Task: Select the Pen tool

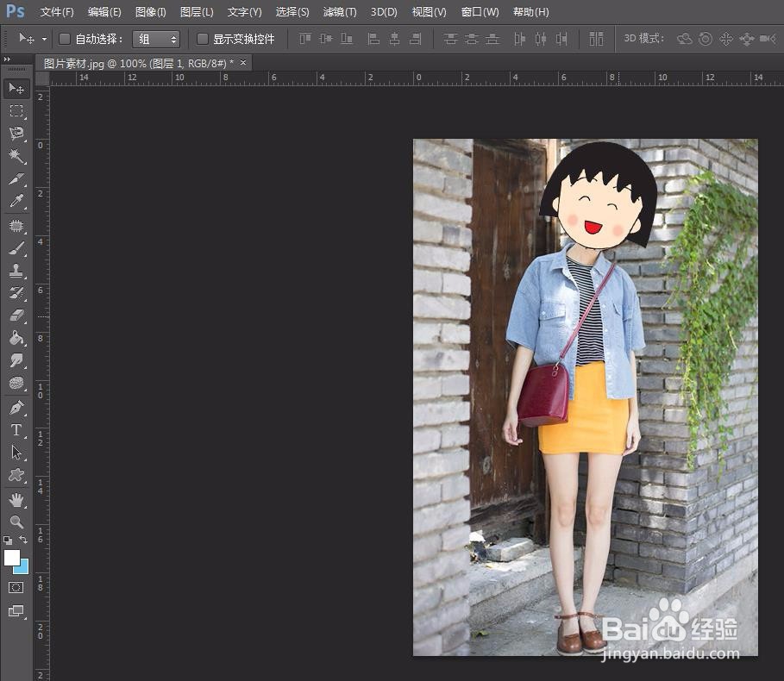Action: coord(16,408)
